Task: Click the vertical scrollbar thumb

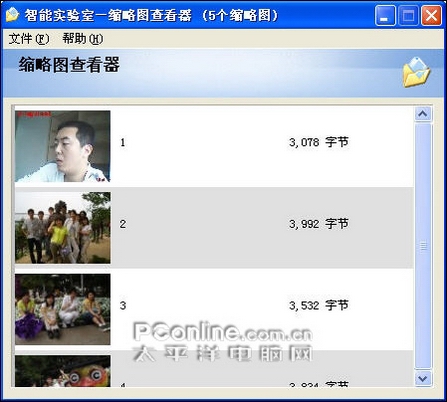Action: point(423,246)
